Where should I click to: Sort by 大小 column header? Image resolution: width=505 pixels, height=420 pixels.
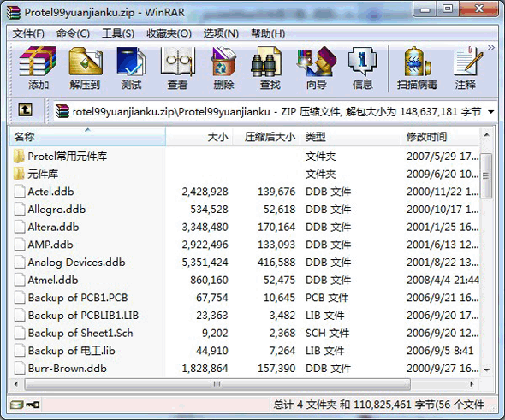[x=199, y=137]
